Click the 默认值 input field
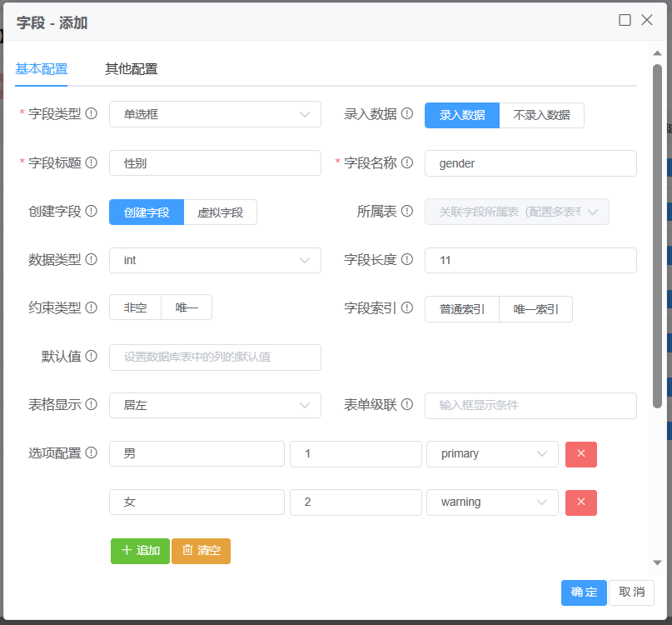Viewport: 672px width, 625px height. click(215, 357)
